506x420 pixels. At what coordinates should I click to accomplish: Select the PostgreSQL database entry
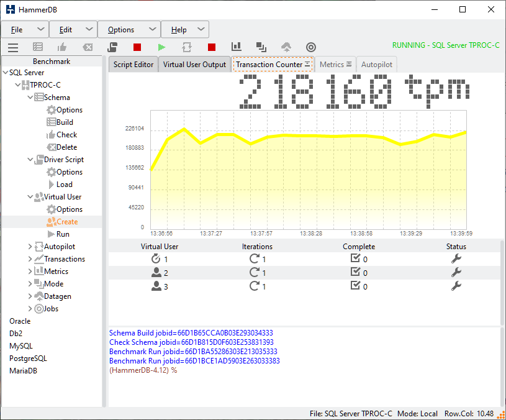point(28,358)
